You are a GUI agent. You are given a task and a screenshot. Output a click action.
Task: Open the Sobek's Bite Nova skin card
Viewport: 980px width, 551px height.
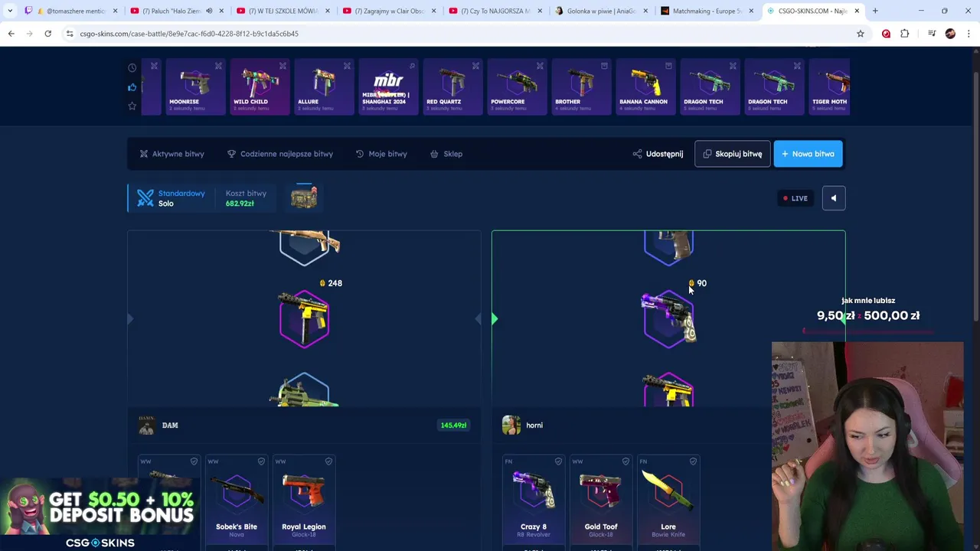click(237, 502)
